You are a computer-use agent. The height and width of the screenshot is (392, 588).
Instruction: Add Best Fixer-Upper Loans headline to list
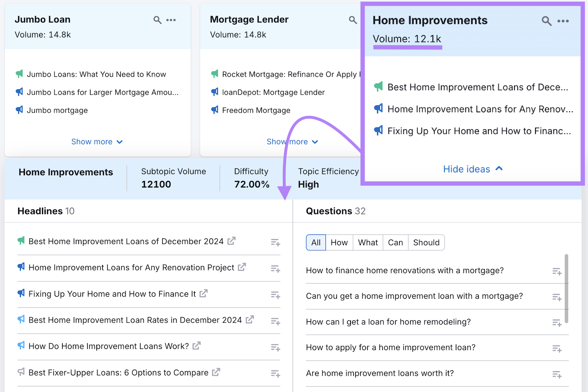(275, 374)
